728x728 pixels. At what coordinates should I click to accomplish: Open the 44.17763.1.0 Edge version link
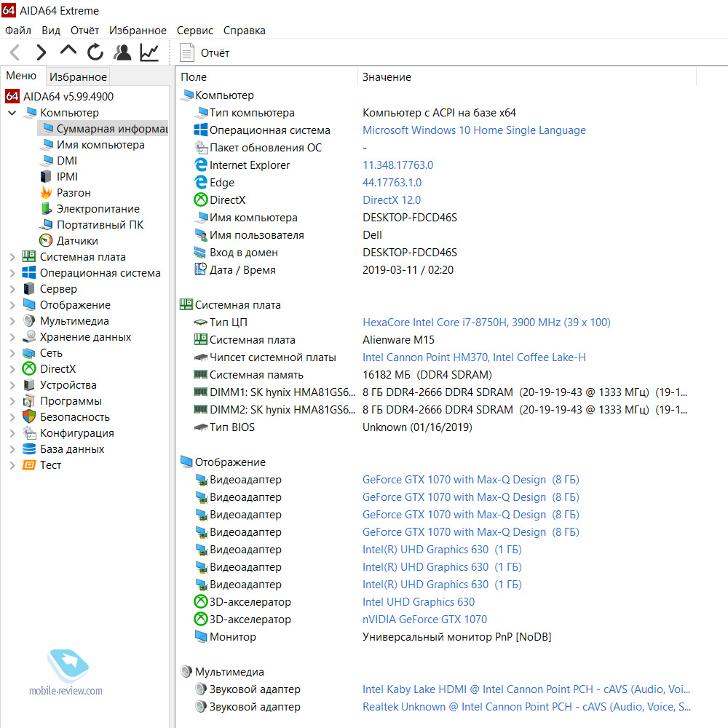click(x=392, y=183)
